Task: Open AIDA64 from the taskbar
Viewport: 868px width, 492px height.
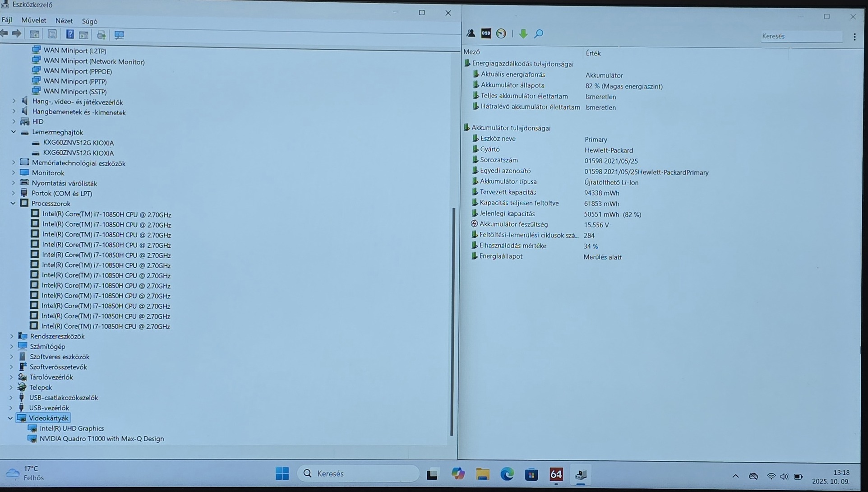Action: [556, 474]
